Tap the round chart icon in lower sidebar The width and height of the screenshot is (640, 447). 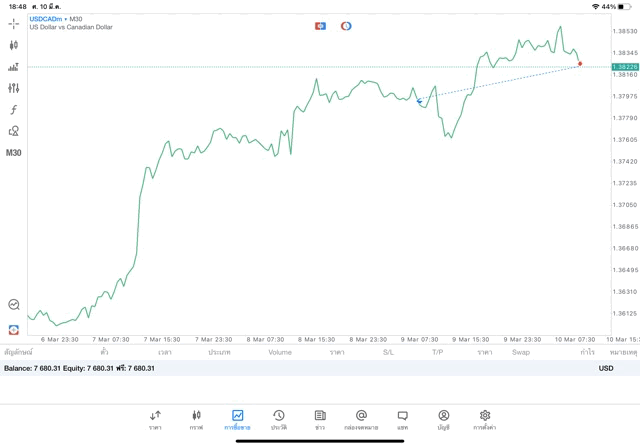(x=13, y=305)
